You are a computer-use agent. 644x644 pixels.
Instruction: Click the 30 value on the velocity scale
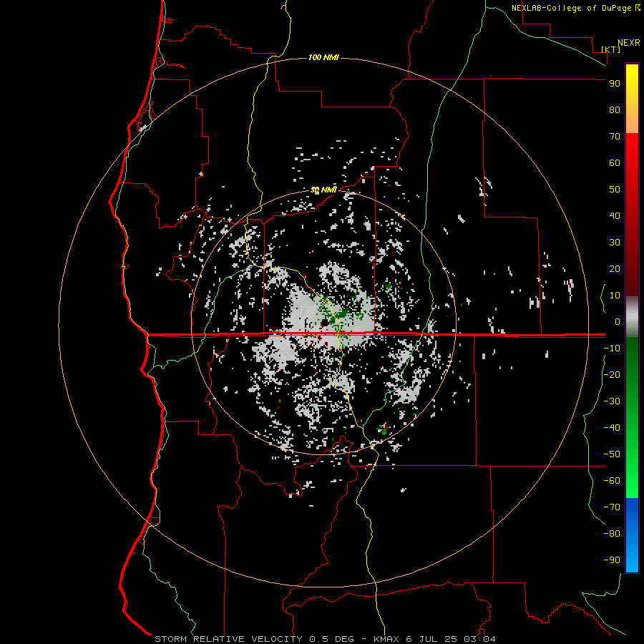(615, 243)
